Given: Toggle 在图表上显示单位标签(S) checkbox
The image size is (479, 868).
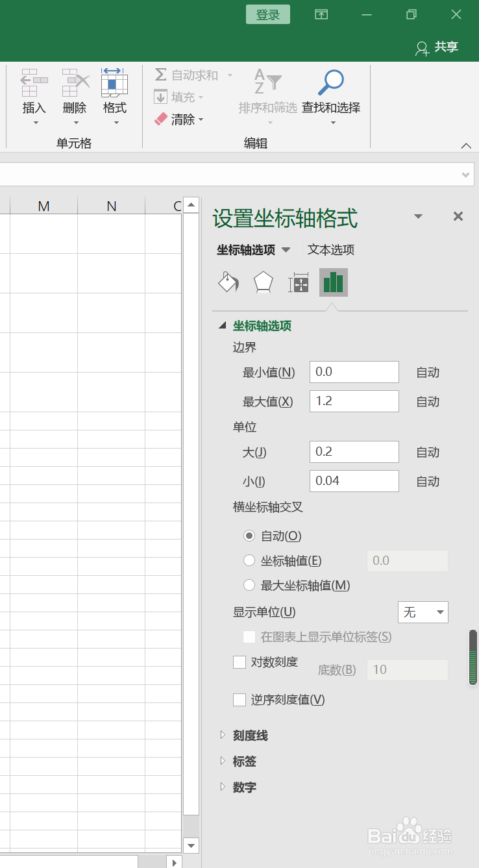Looking at the screenshot, I should pos(249,637).
